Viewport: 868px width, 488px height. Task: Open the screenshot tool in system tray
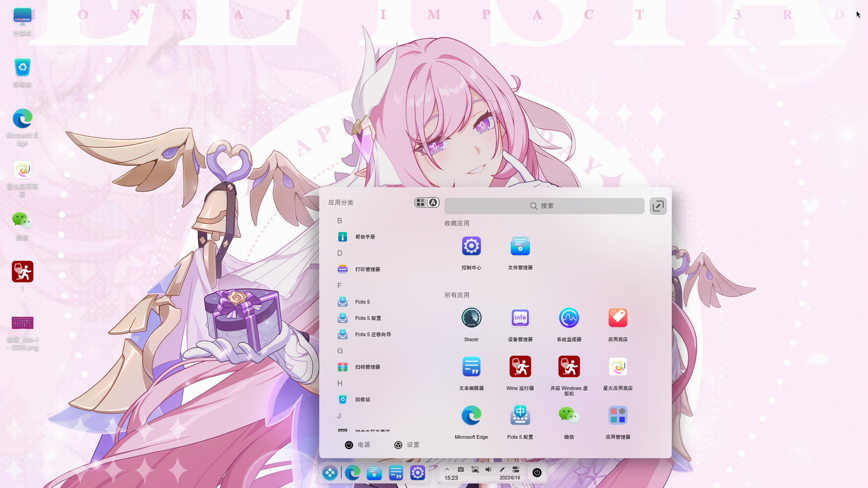(475, 469)
